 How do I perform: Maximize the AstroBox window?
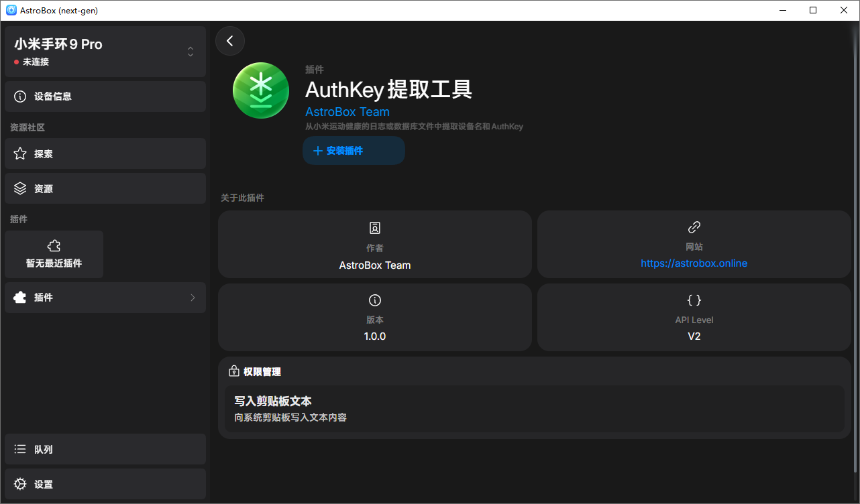pyautogui.click(x=813, y=10)
